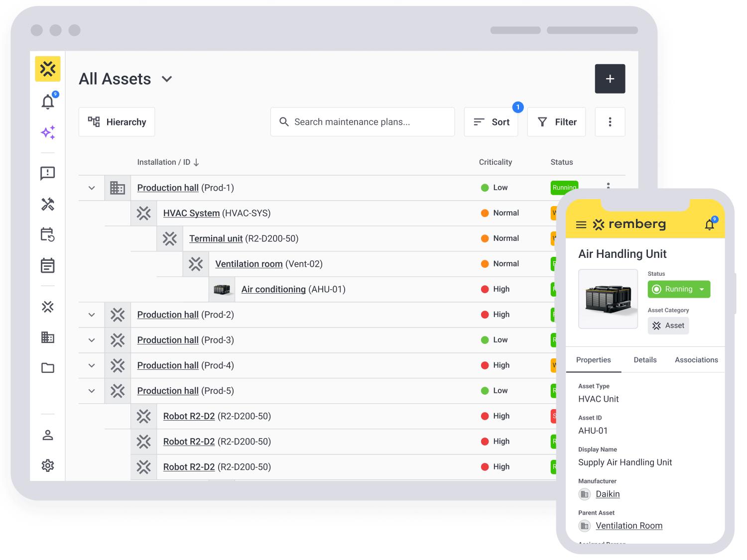The image size is (747, 560).
Task: Open HVAC System link
Action: pyautogui.click(x=191, y=213)
